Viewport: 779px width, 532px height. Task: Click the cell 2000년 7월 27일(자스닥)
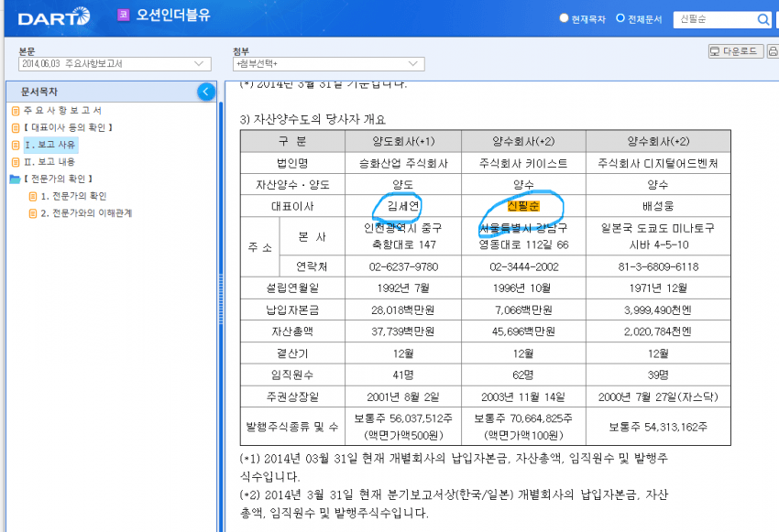coord(658,397)
